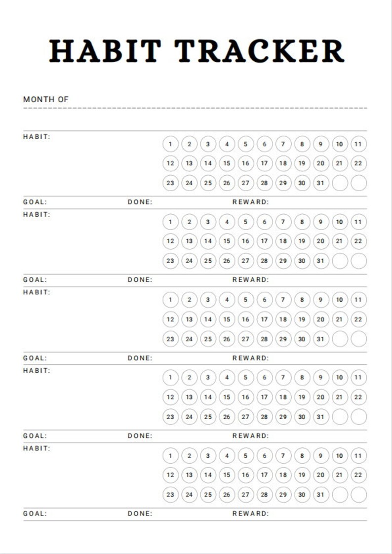The height and width of the screenshot is (554, 392).
Task: Check day 28 circle in fourth habit section
Action: coord(264,417)
